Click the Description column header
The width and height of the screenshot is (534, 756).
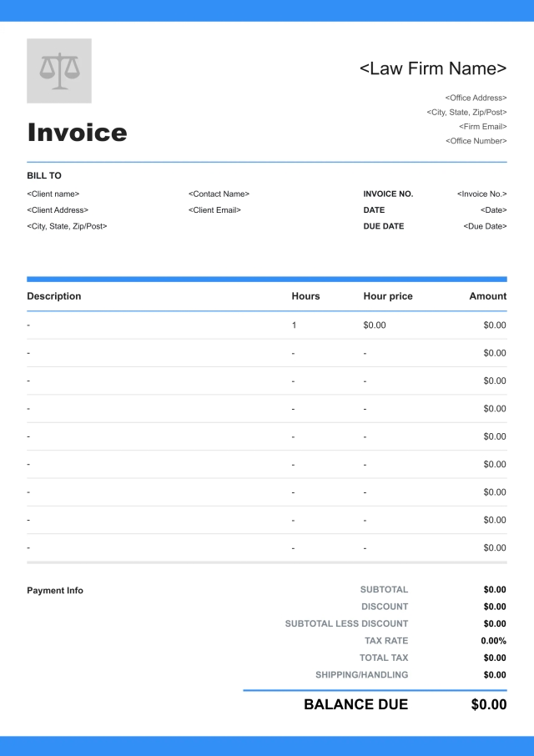[54, 296]
